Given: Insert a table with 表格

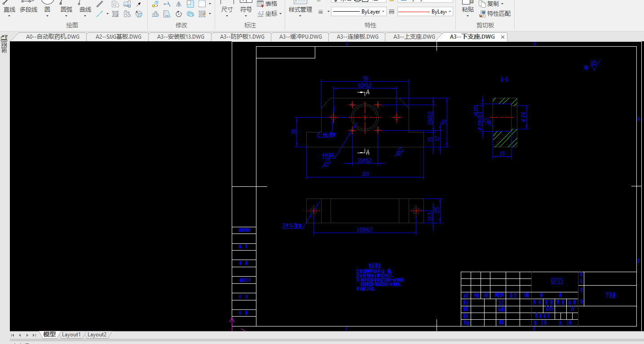Looking at the screenshot, I should click(267, 4).
